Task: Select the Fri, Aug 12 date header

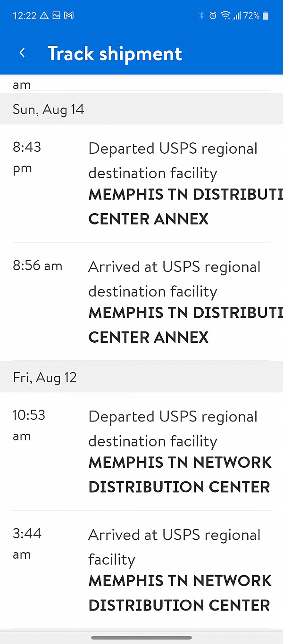Action: pos(45,378)
